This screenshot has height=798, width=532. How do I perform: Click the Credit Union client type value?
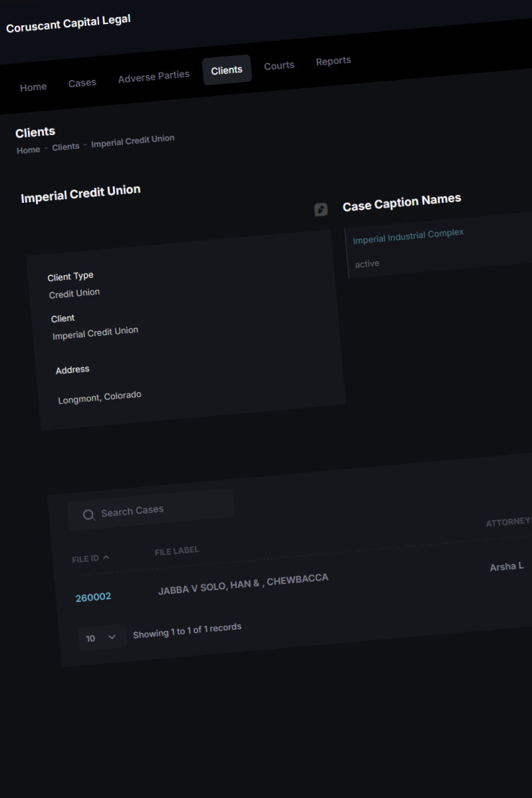coord(74,293)
